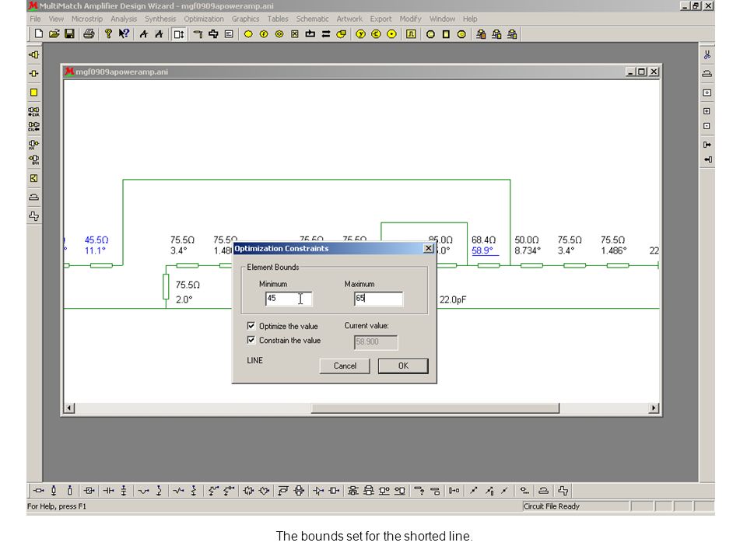
Task: Click the cross-shaped icon in left toolbar
Action: 33,216
